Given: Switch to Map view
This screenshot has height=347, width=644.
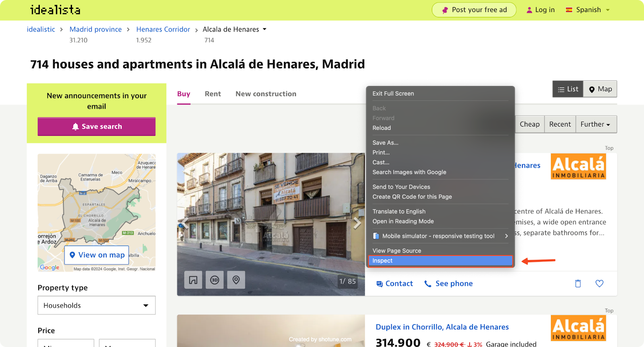Looking at the screenshot, I should point(600,89).
